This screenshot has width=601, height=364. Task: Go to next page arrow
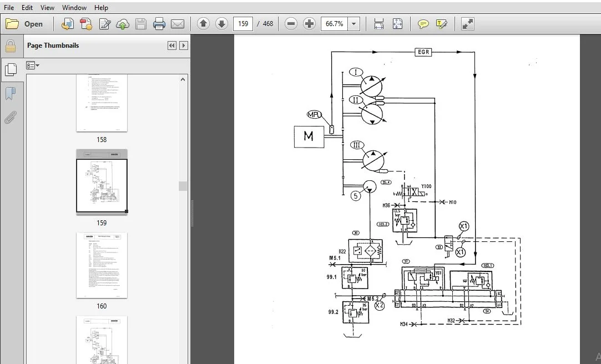(x=221, y=24)
